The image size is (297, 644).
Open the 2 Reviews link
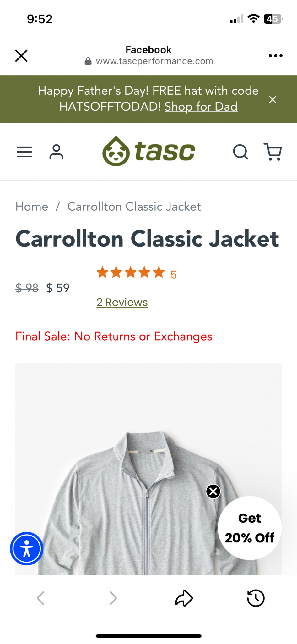(x=122, y=302)
